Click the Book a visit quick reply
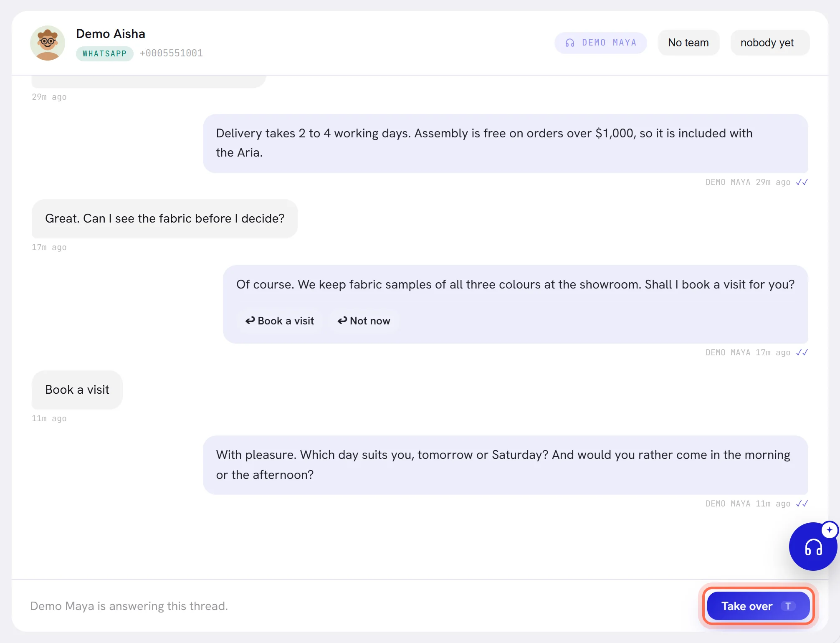This screenshot has width=840, height=643. 280,321
